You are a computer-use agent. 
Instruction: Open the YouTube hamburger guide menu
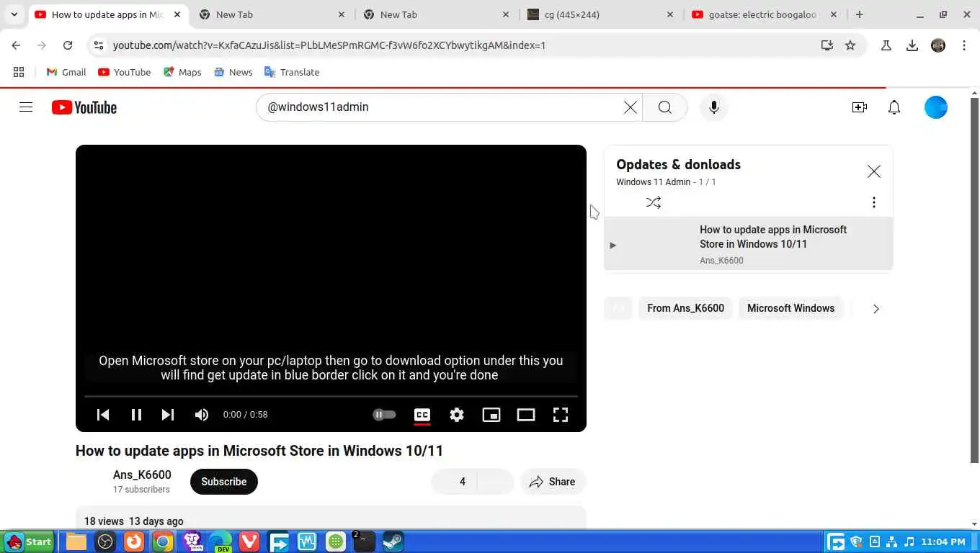(x=26, y=107)
